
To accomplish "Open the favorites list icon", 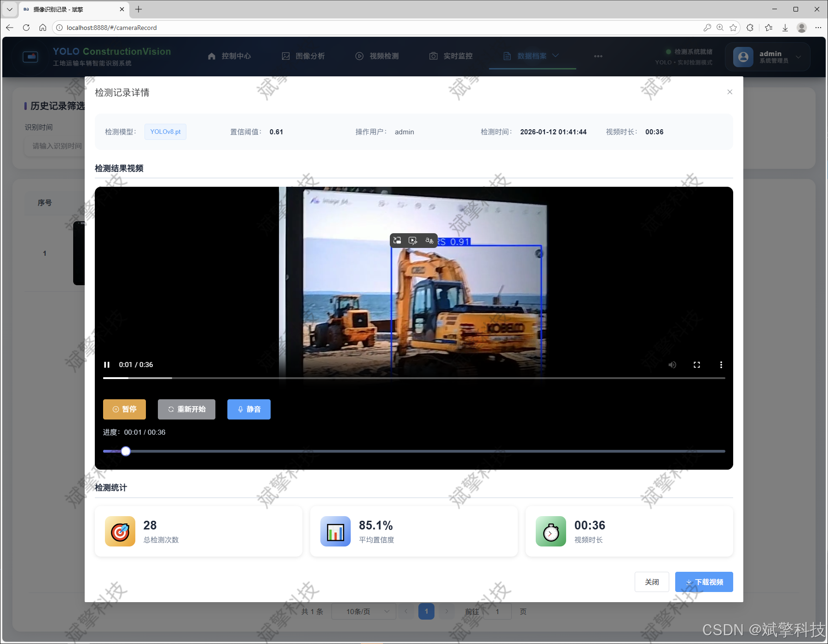I will (x=769, y=28).
